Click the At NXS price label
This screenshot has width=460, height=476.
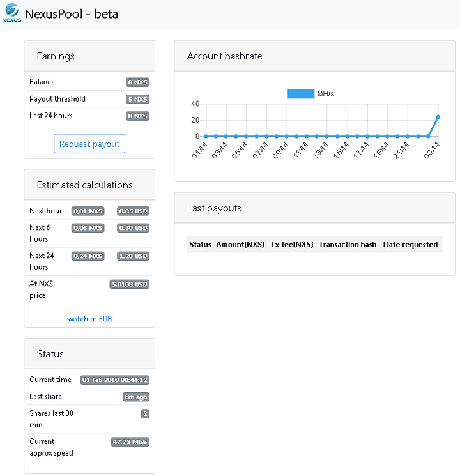click(x=41, y=289)
